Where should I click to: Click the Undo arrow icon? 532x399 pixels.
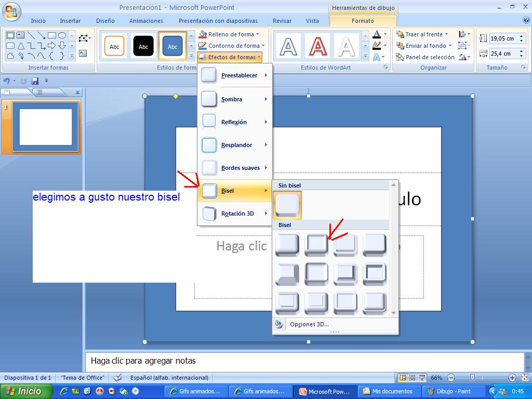click(x=6, y=81)
